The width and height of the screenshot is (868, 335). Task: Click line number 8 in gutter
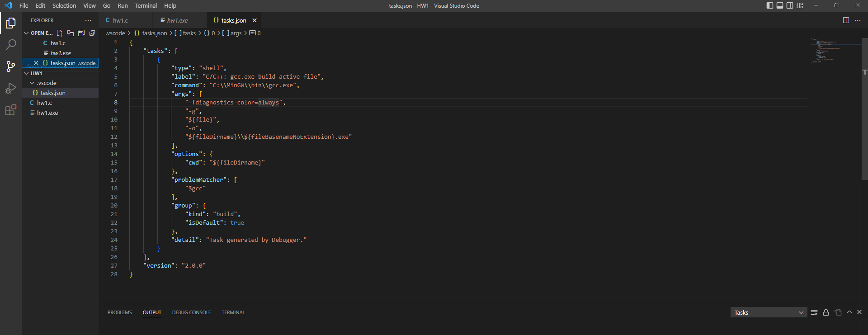pyautogui.click(x=116, y=103)
